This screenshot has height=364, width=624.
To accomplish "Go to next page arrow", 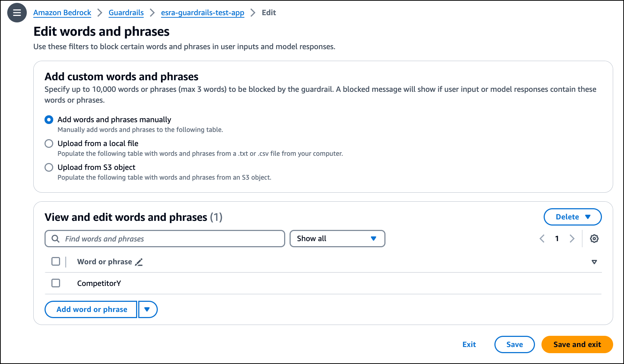I will click(572, 239).
